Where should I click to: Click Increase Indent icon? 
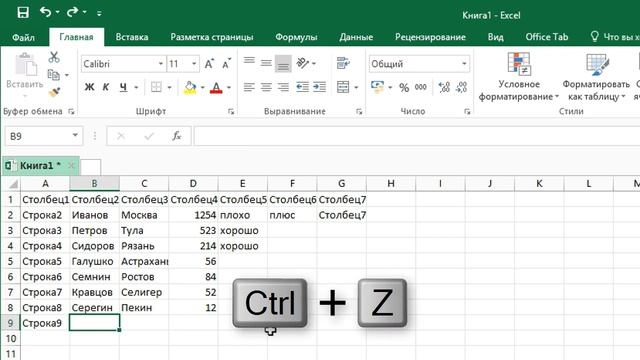pos(320,87)
